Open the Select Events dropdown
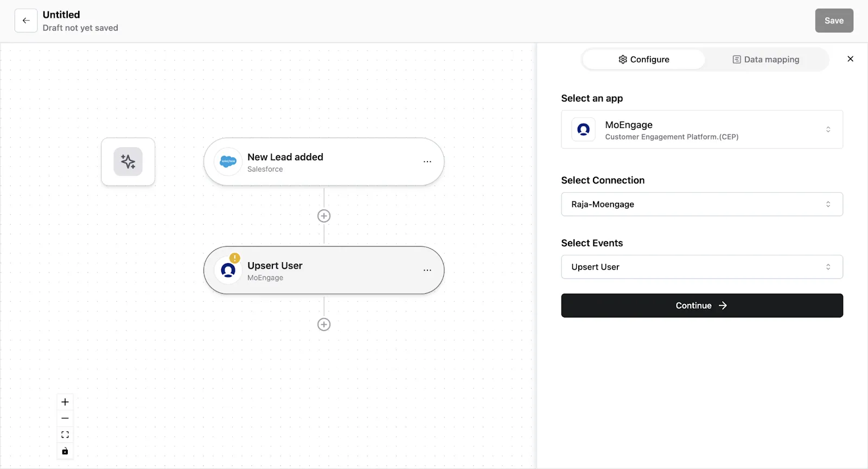868x469 pixels. pyautogui.click(x=702, y=267)
